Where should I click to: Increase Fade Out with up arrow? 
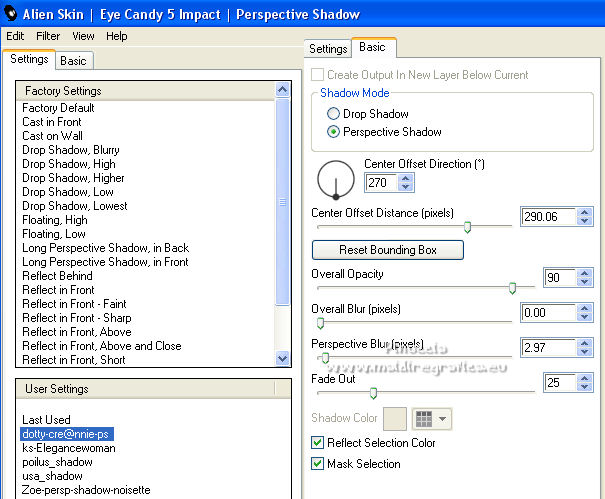pos(585,378)
